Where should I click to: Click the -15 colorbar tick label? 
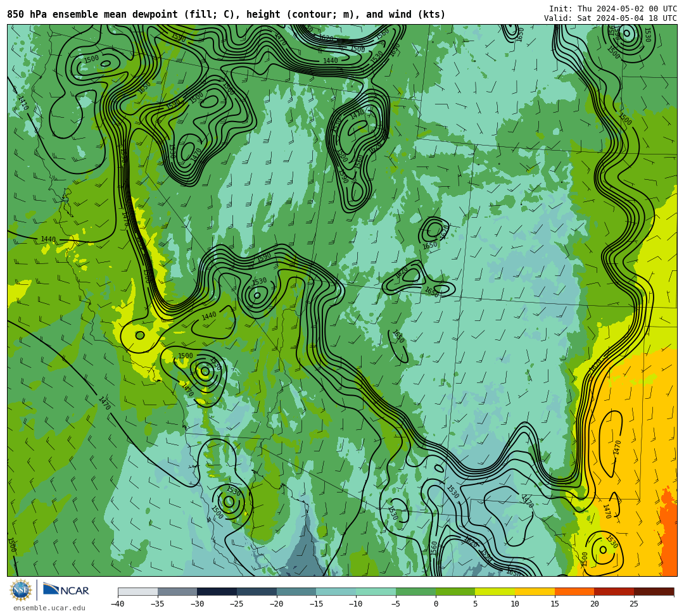tap(316, 604)
